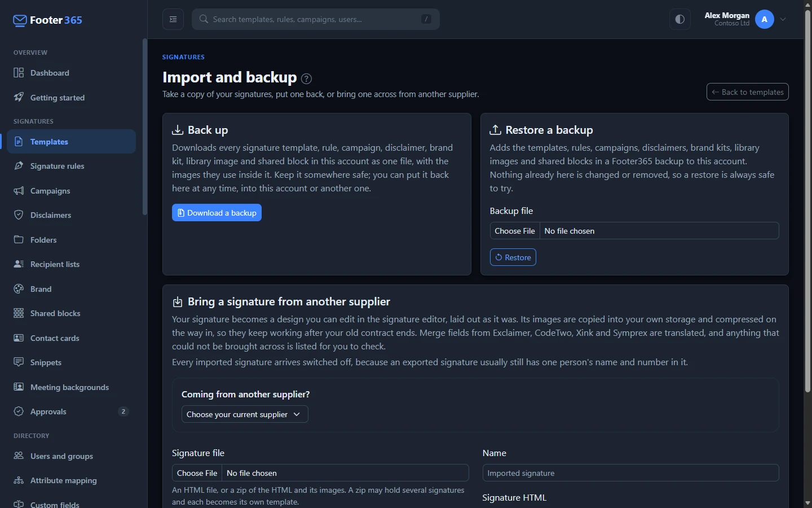Click the search magnifier icon
812x508 pixels.
pyautogui.click(x=204, y=19)
